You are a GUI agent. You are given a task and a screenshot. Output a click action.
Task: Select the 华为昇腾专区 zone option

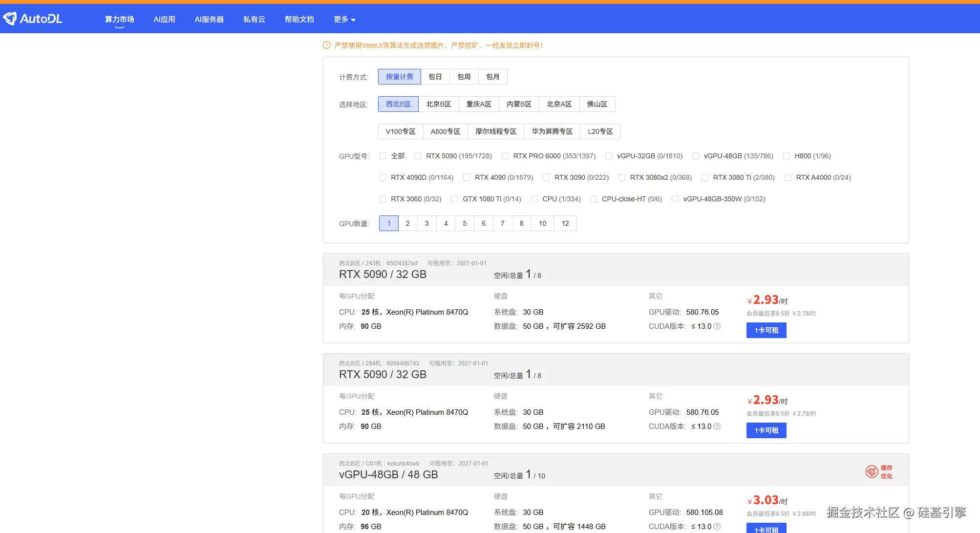(x=552, y=131)
